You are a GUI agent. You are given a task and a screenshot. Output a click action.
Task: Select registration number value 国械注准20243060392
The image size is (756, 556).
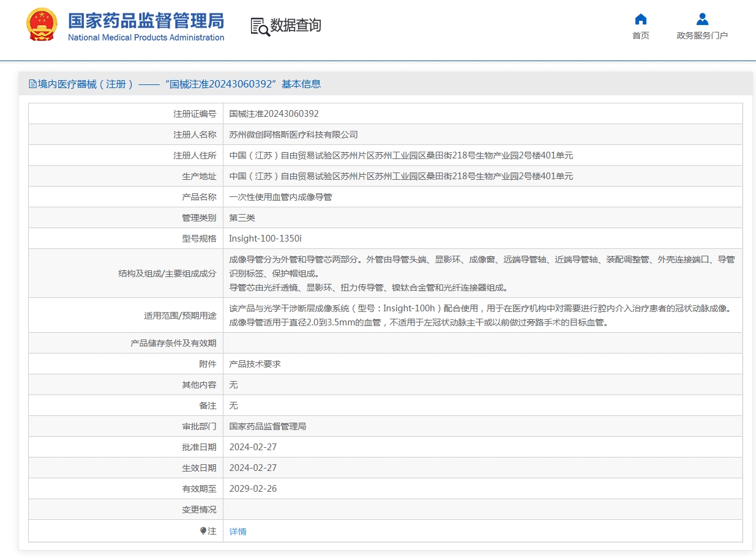pyautogui.click(x=274, y=114)
